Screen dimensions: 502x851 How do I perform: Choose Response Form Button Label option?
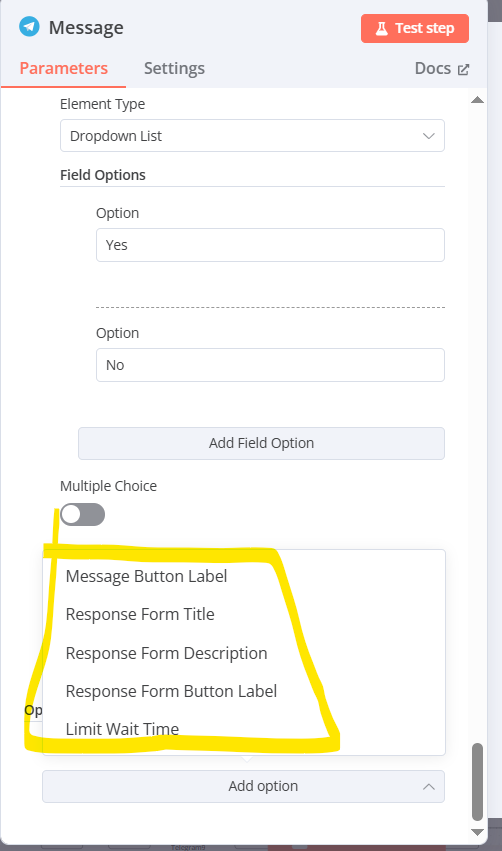(x=171, y=691)
